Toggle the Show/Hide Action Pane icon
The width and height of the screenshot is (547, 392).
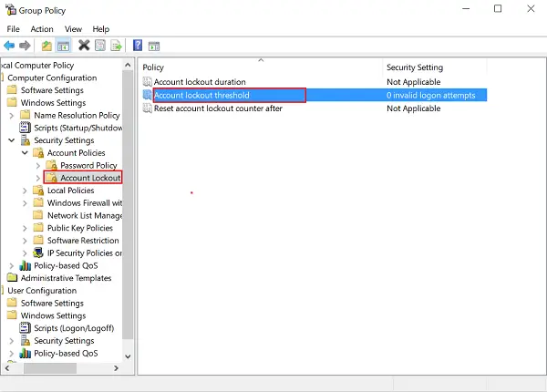tap(154, 46)
